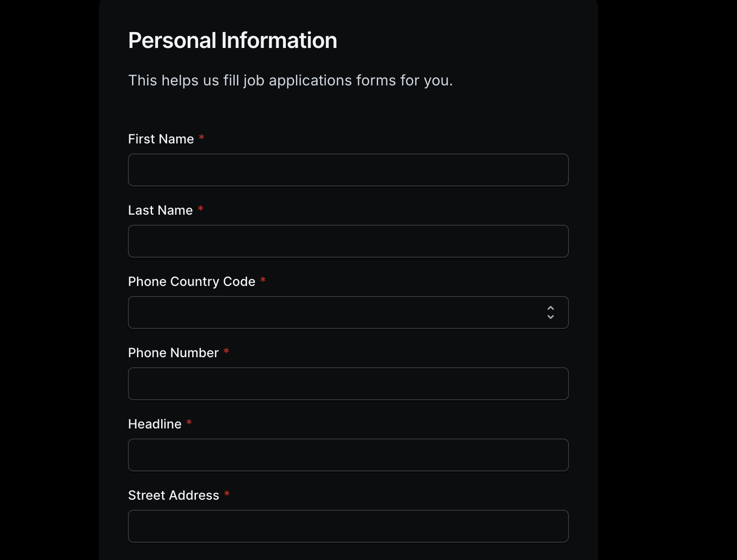
Task: Click the Phone Number text field
Action: [348, 384]
